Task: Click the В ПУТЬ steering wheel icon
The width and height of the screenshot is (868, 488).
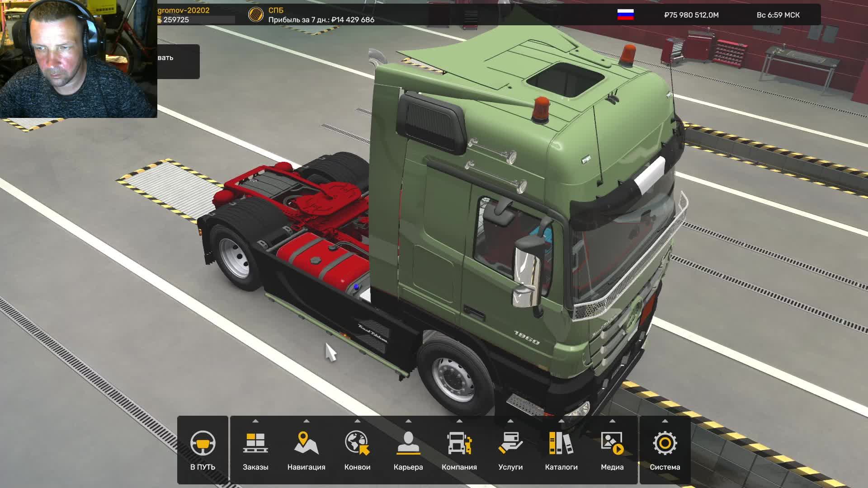Action: click(203, 443)
